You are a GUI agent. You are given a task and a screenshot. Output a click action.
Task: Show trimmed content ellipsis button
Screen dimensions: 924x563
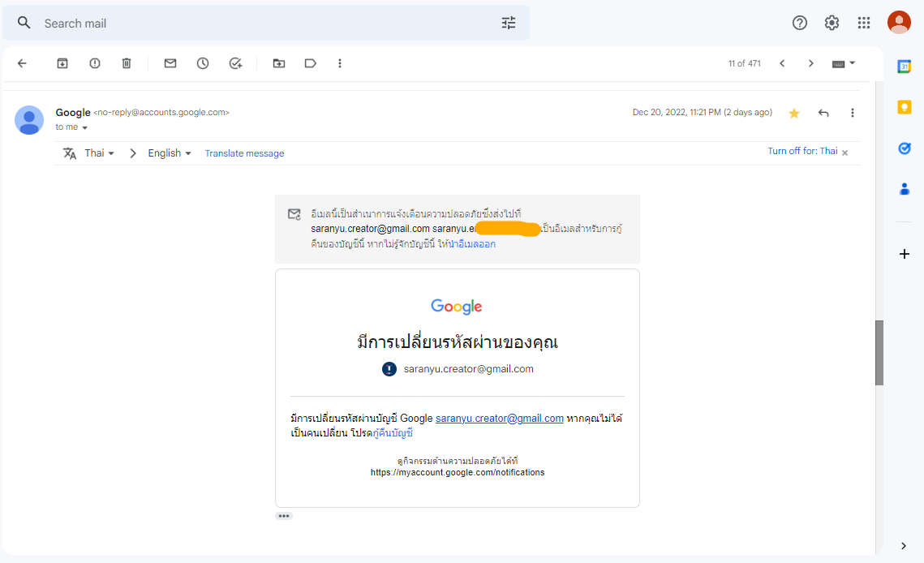point(284,516)
